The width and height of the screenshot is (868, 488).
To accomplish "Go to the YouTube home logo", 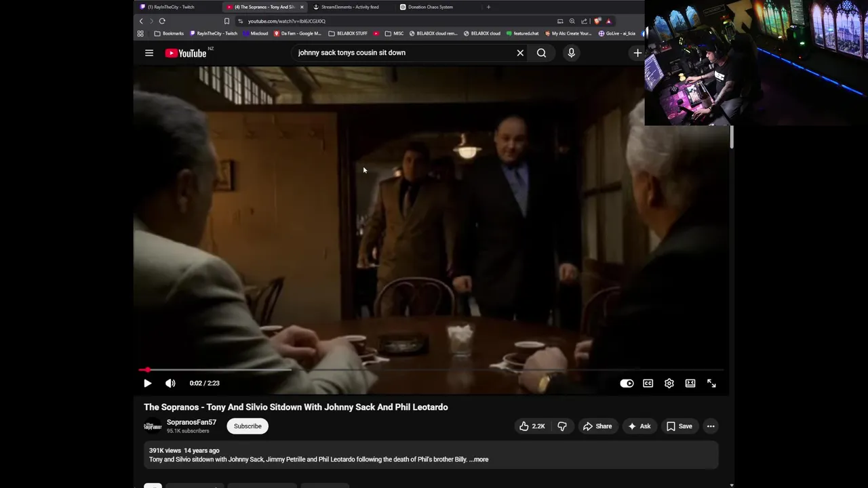I will [x=186, y=53].
